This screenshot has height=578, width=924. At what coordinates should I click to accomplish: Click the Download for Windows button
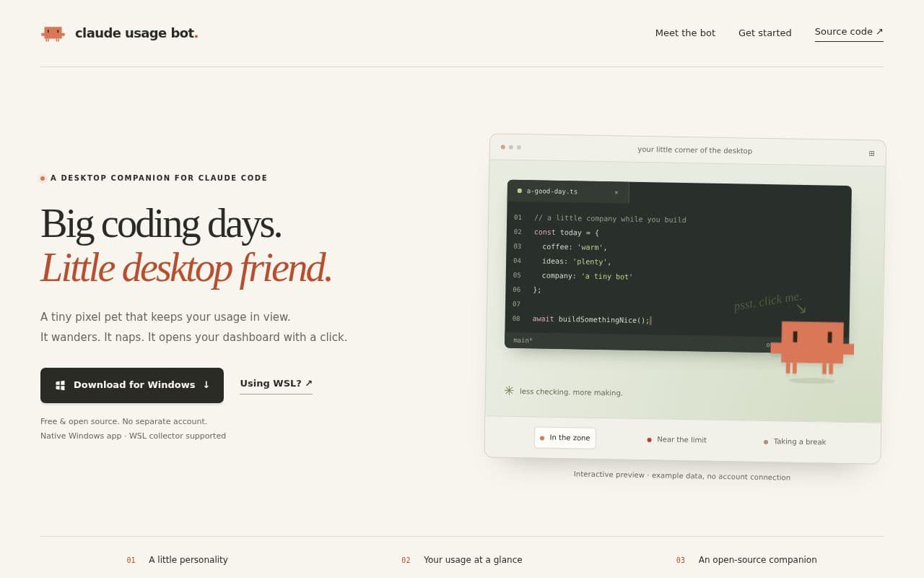click(x=132, y=385)
